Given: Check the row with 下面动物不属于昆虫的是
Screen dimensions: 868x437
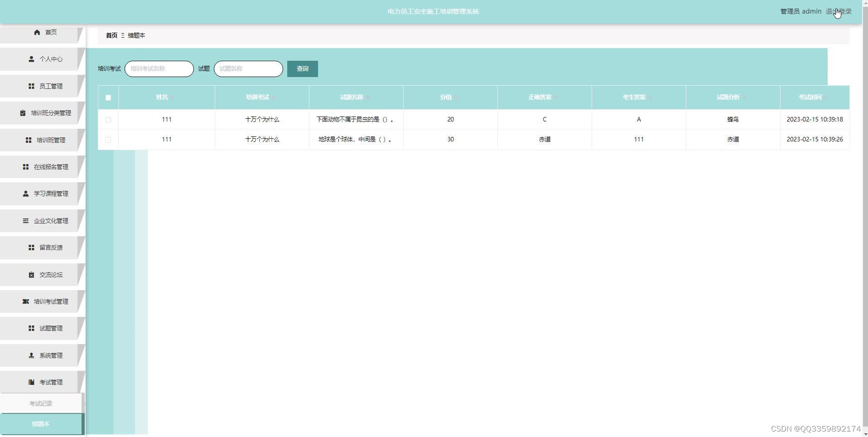Looking at the screenshot, I should 108,120.
